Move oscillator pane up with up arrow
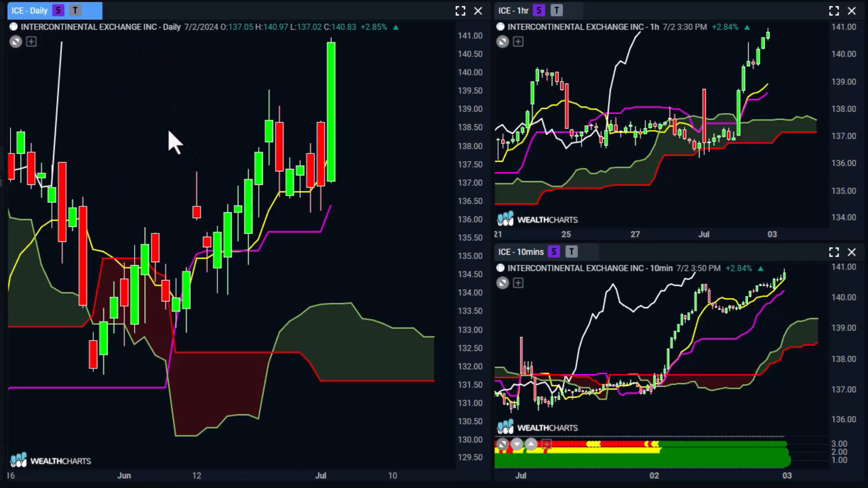Screen dimensions: 868x488 pos(531,444)
